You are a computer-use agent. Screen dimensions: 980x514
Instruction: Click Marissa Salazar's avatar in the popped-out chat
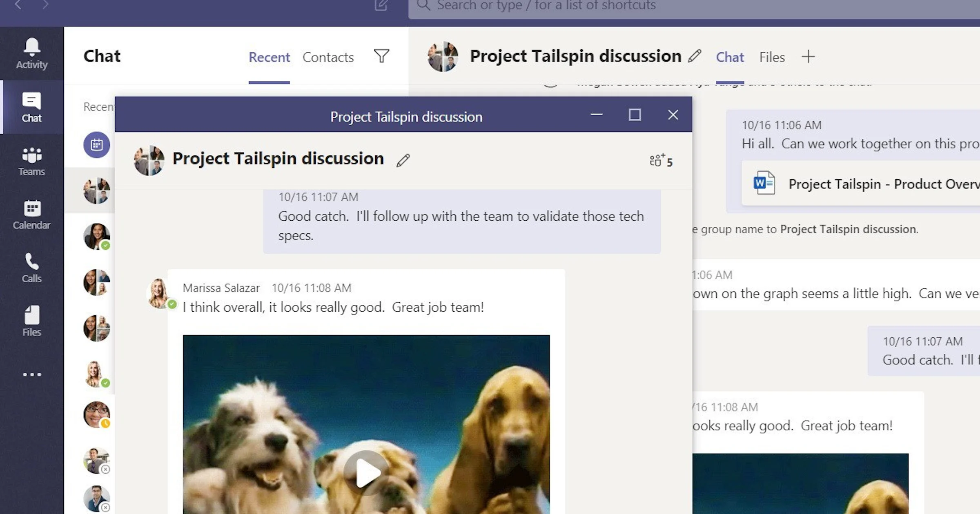159,293
